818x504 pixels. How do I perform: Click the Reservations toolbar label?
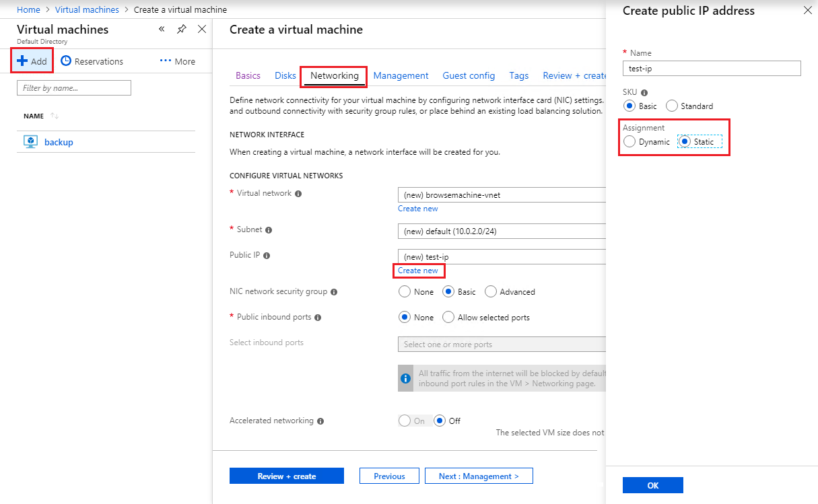point(99,61)
